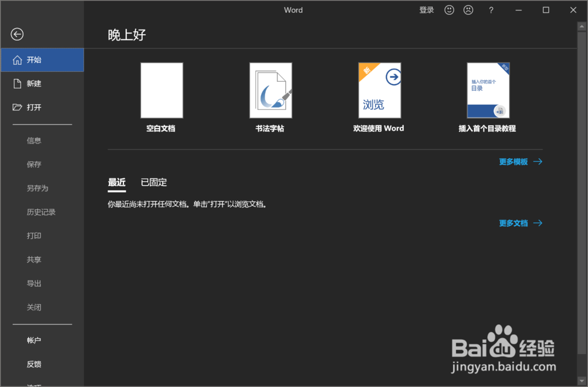The height and width of the screenshot is (387, 588).
Task: Select 打印 in the sidebar
Action: point(34,236)
